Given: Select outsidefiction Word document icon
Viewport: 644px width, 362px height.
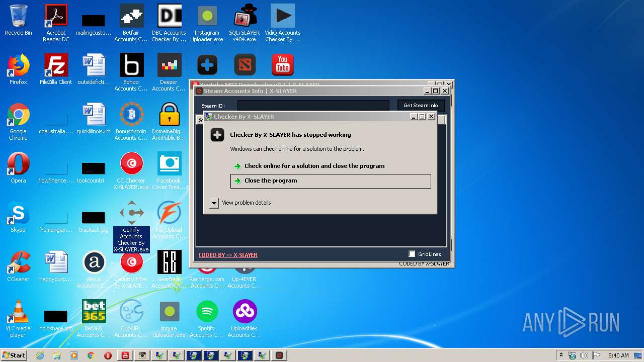Looking at the screenshot, I should click(x=94, y=69).
